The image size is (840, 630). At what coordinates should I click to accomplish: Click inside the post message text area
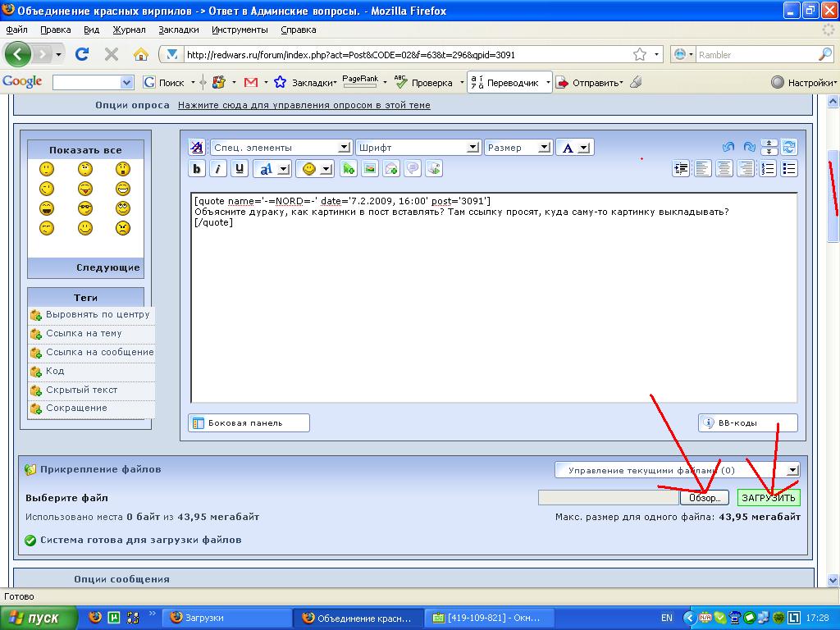(x=494, y=298)
